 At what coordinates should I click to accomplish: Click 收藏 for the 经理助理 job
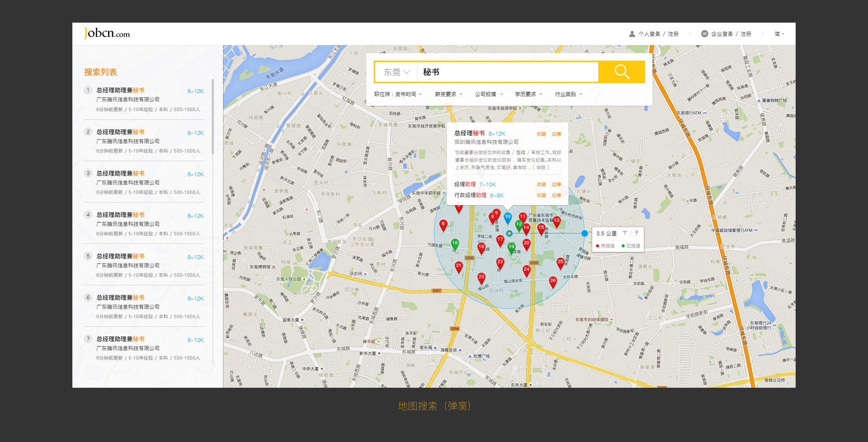(x=541, y=184)
